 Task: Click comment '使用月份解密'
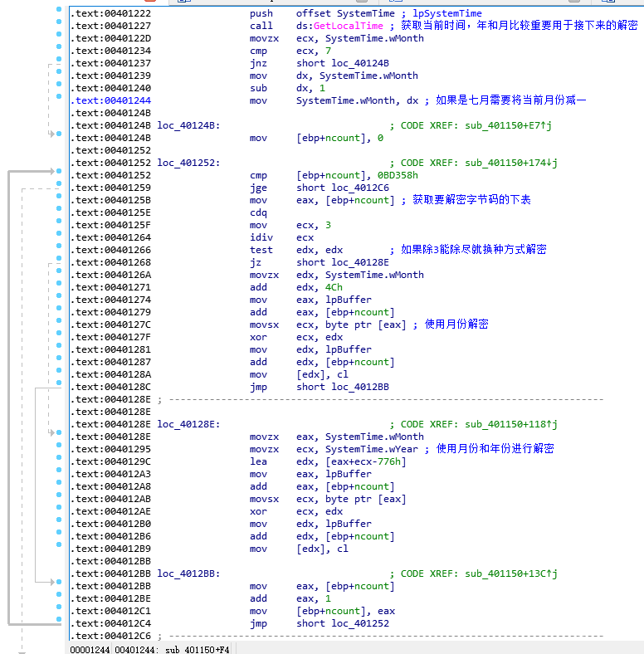(456, 324)
